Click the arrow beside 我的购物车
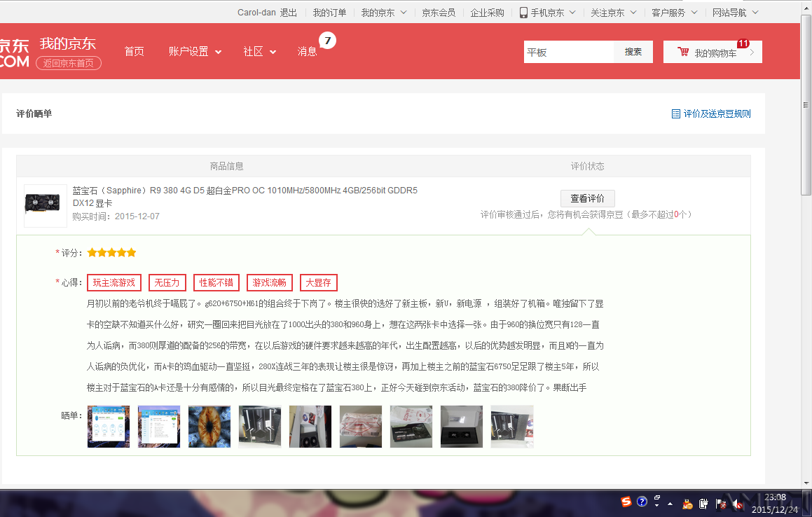 (x=752, y=52)
